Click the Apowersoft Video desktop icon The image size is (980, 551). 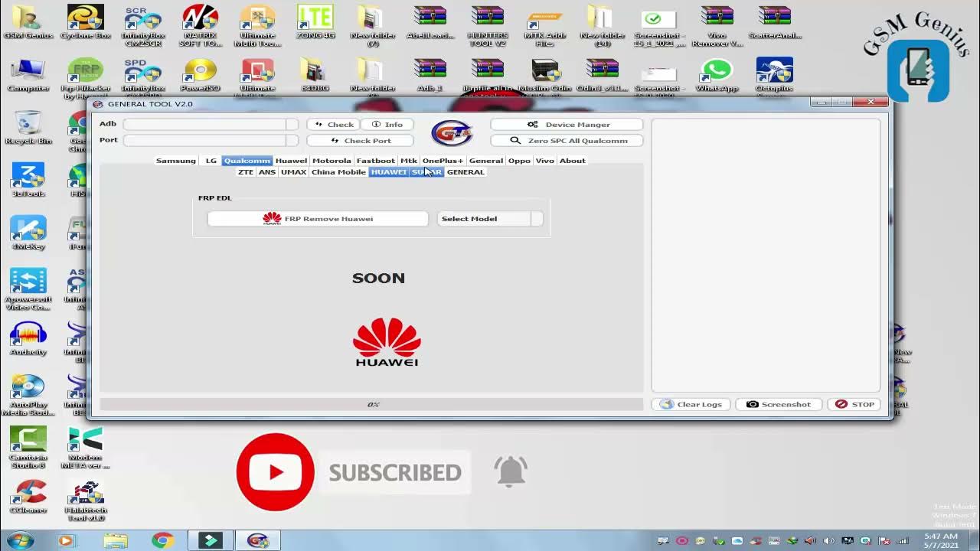tap(28, 289)
